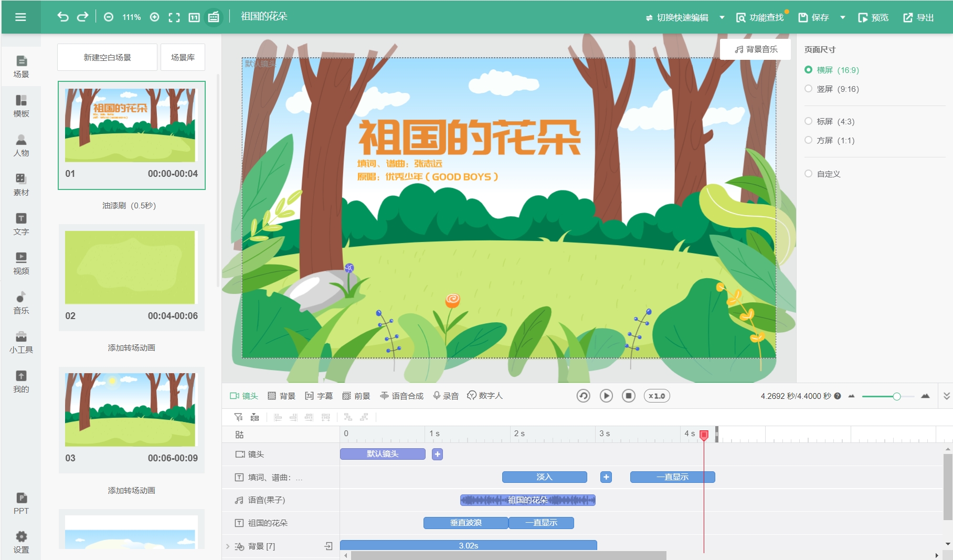Open the Templates sidebar panel
953x560 pixels.
point(21,106)
